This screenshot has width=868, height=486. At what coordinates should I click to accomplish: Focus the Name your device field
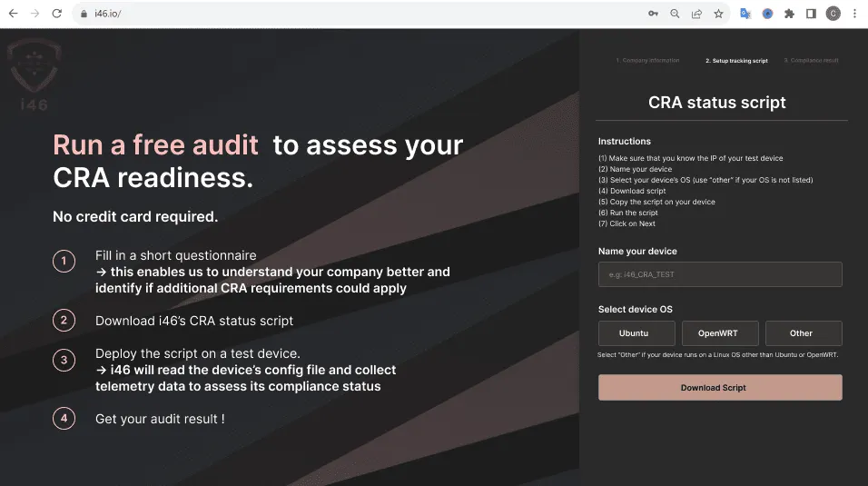[x=720, y=274]
